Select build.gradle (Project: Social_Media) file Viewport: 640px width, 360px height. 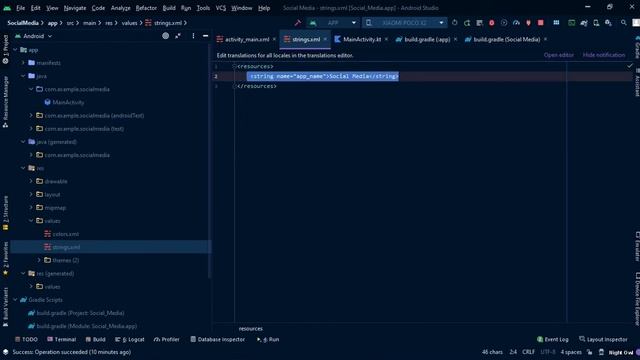pyautogui.click(x=76, y=313)
